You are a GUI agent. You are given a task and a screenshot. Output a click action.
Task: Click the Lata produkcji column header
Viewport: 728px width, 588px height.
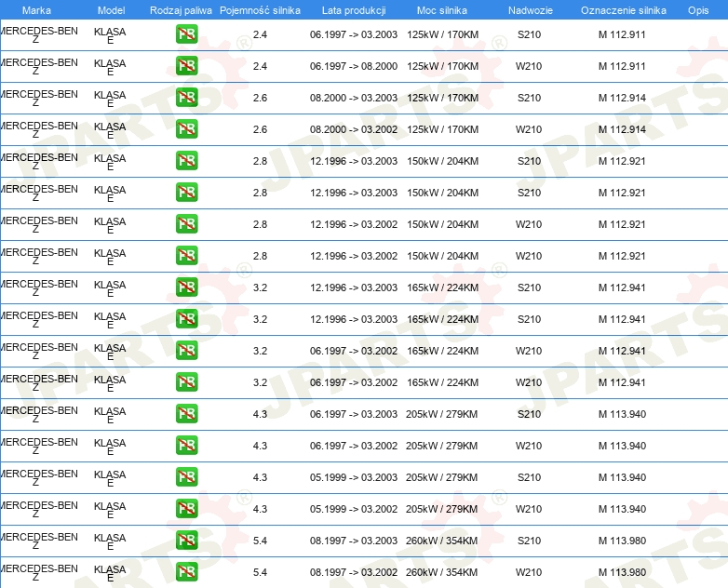click(354, 10)
